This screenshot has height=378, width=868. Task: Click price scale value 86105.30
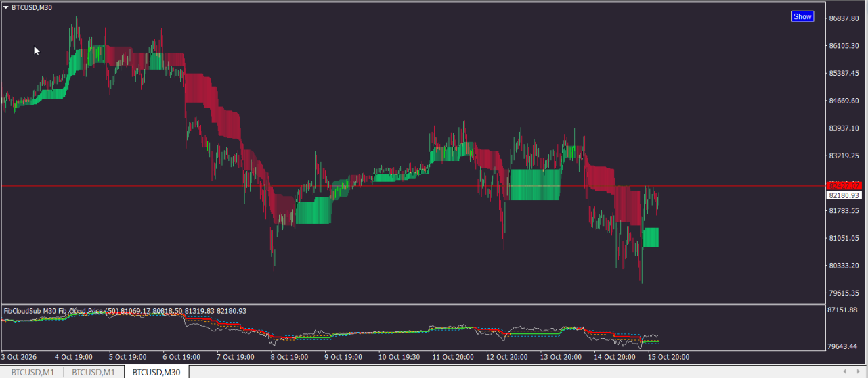pos(844,46)
